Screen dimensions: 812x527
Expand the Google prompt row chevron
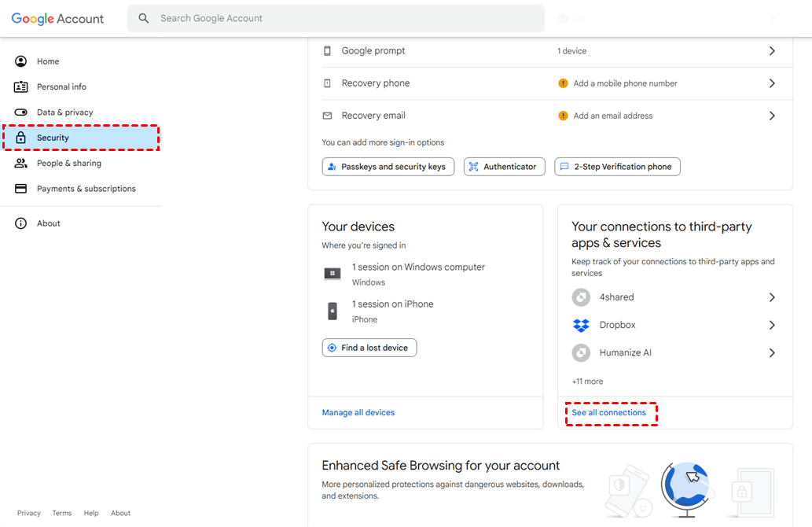pos(772,51)
